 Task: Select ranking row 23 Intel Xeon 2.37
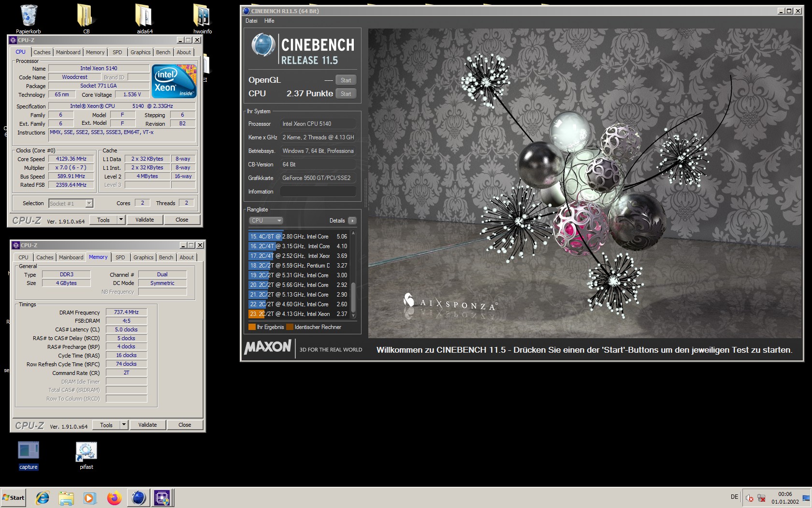[298, 314]
